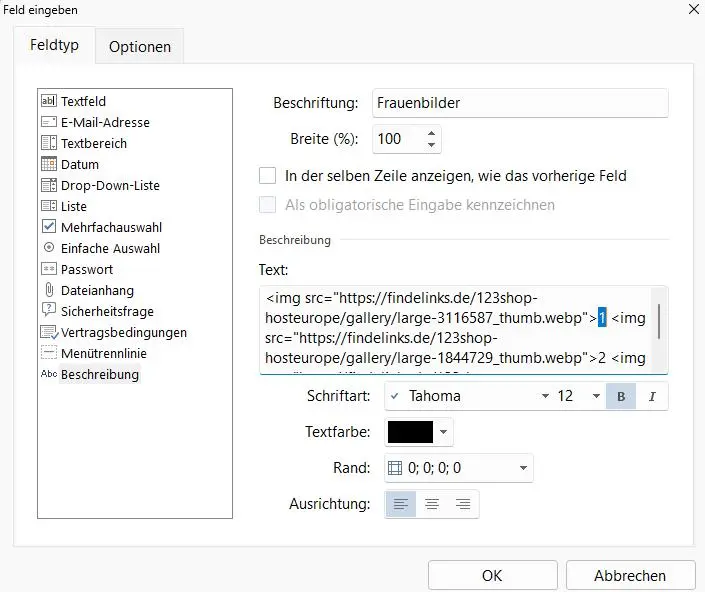Toggle the italic I formatting button

(652, 396)
